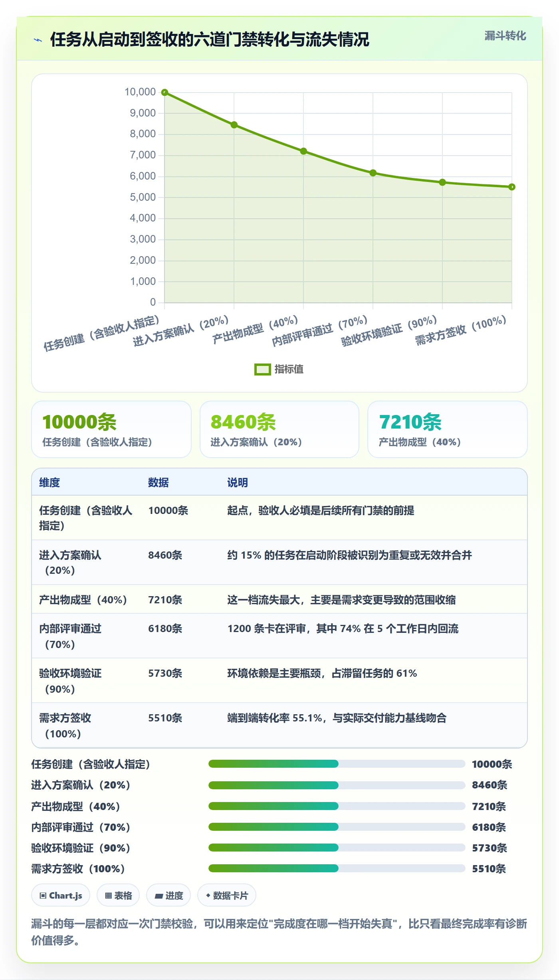Select the progress bar for 进入方案确认（20%）
Viewport: 559px width, 980px height.
click(337, 785)
